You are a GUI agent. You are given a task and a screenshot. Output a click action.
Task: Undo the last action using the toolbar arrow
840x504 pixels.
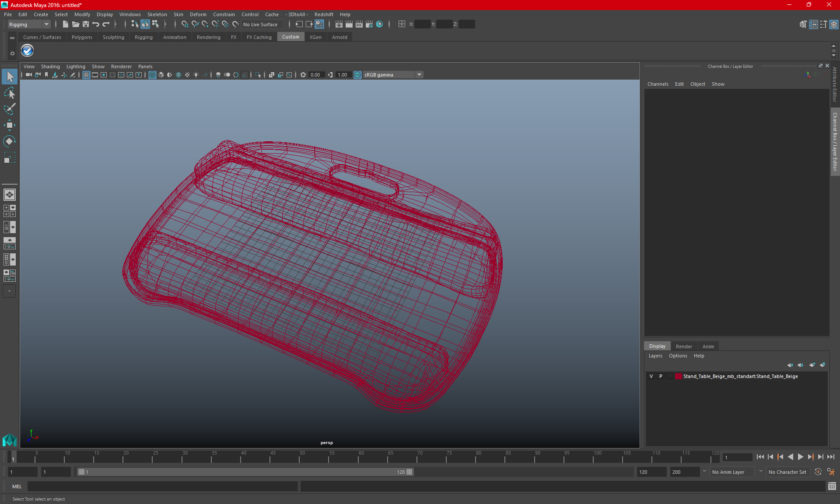tap(95, 24)
